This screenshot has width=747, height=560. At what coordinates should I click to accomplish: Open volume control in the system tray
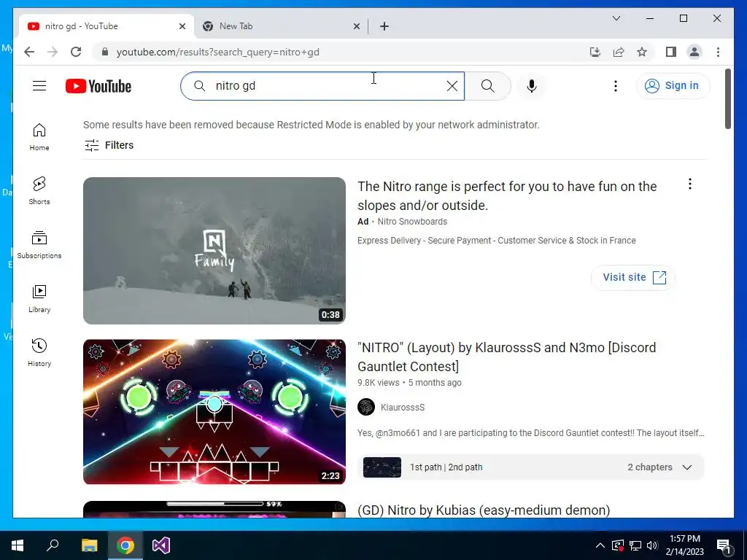click(652, 545)
